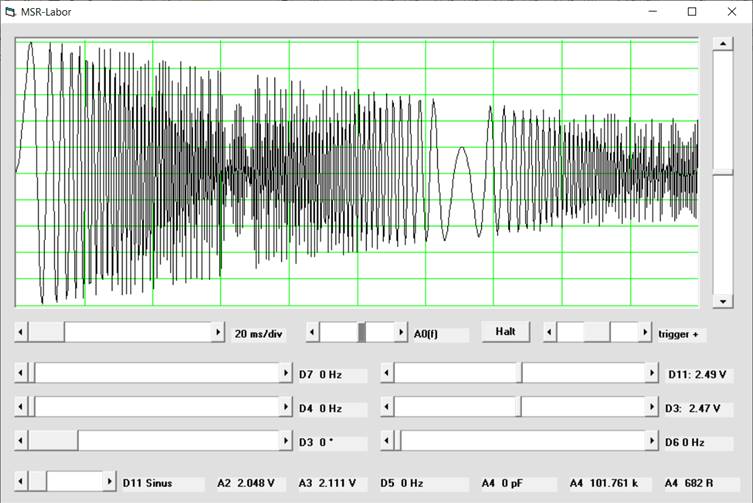Click right arrow of D6 frequency scrollbar
This screenshot has width=753, height=503.
[x=651, y=441]
